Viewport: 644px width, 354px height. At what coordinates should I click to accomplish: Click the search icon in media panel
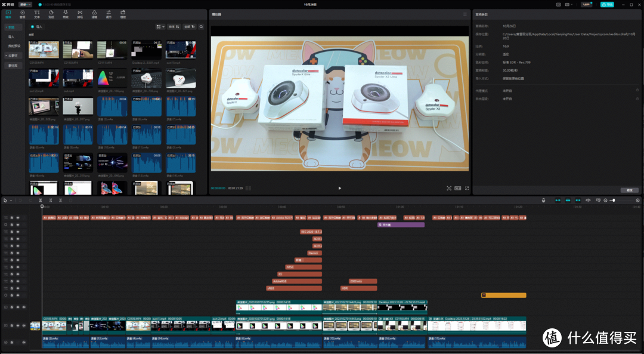202,27
